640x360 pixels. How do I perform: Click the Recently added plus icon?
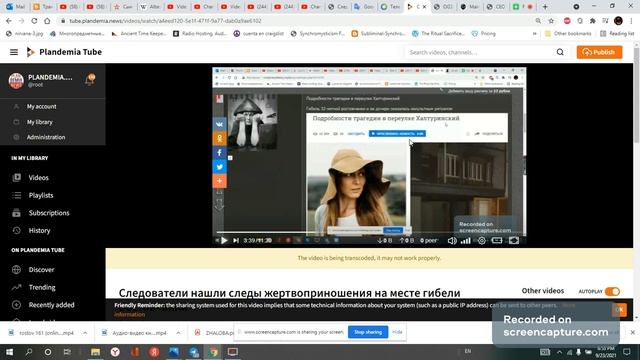[x=16, y=304]
